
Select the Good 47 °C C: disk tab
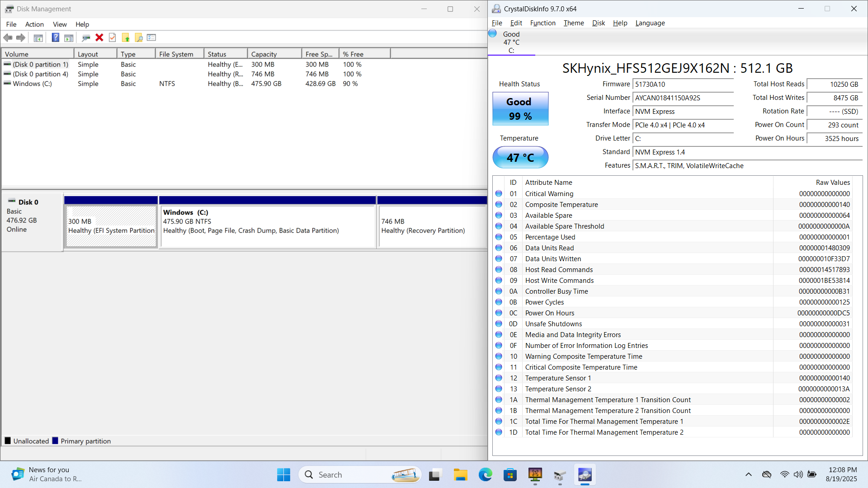pyautogui.click(x=511, y=42)
